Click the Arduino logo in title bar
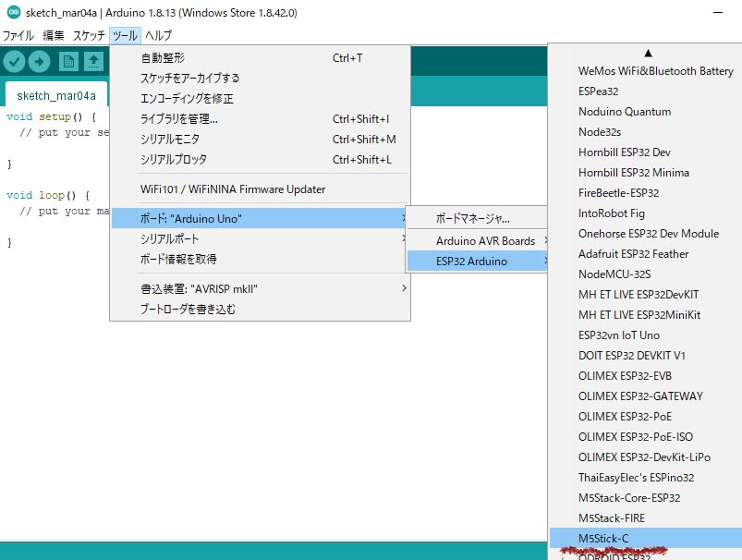Screen dimensions: 742x560 (x=14, y=12)
